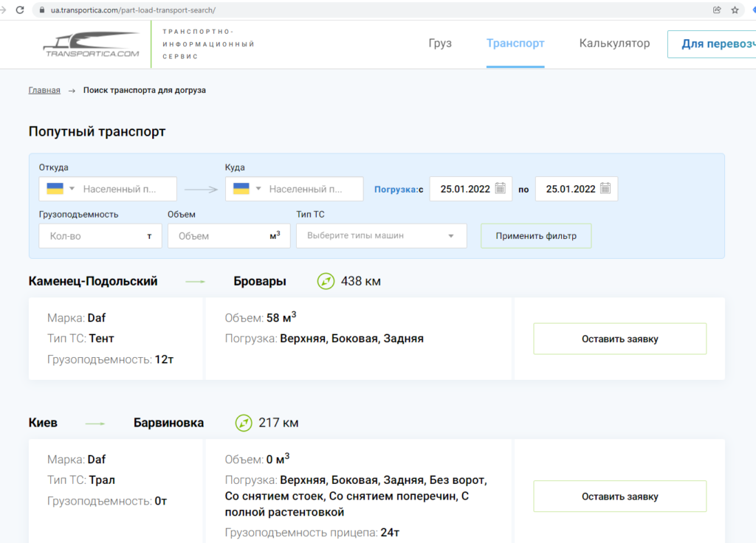Click the route compass icon beside 217 км
This screenshot has width=756, height=543.
pyautogui.click(x=244, y=423)
